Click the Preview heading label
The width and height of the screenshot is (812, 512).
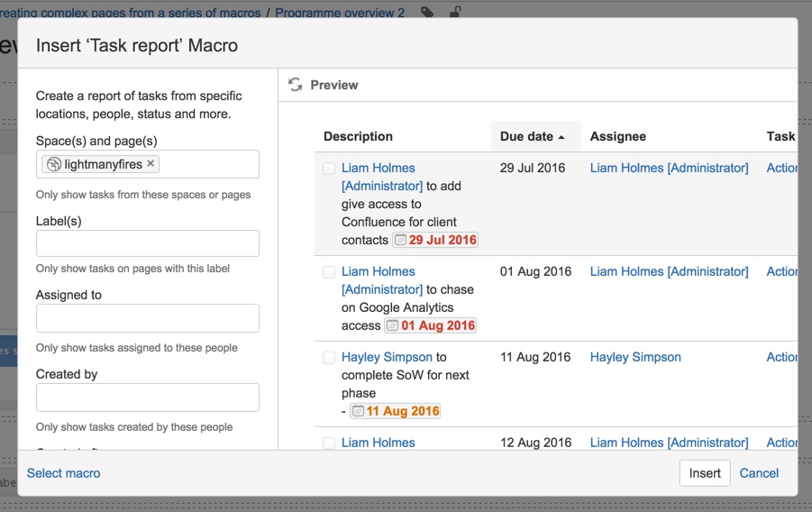(334, 85)
